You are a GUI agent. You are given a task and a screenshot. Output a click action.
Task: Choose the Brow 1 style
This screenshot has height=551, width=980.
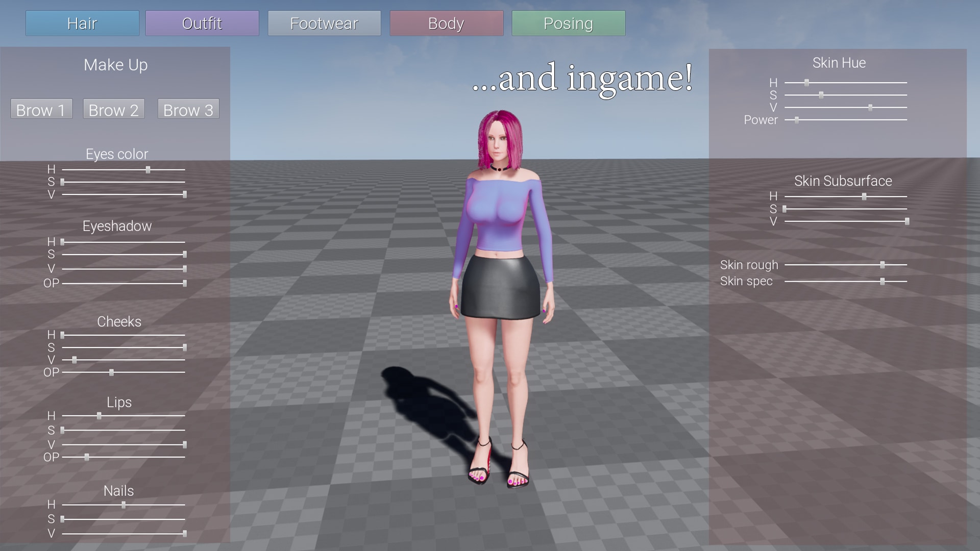[41, 109]
